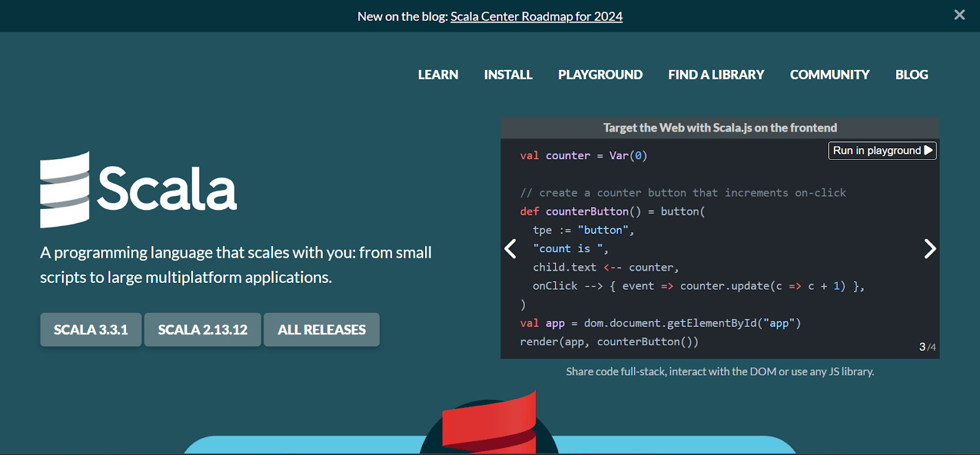This screenshot has width=980, height=455.
Task: Click the 'Target the Web with Scala.js' header
Action: point(720,128)
